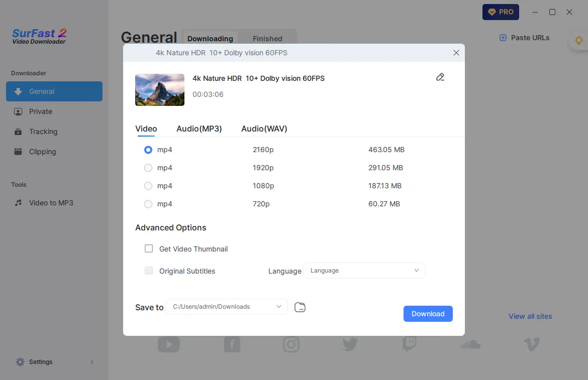Click the SoundCloud site icon
The image size is (588, 380).
click(x=470, y=344)
